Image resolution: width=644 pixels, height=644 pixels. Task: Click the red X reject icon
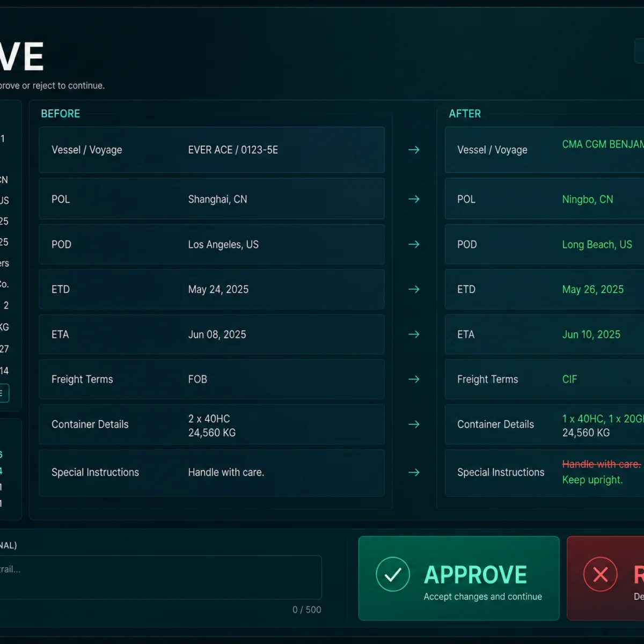[601, 574]
